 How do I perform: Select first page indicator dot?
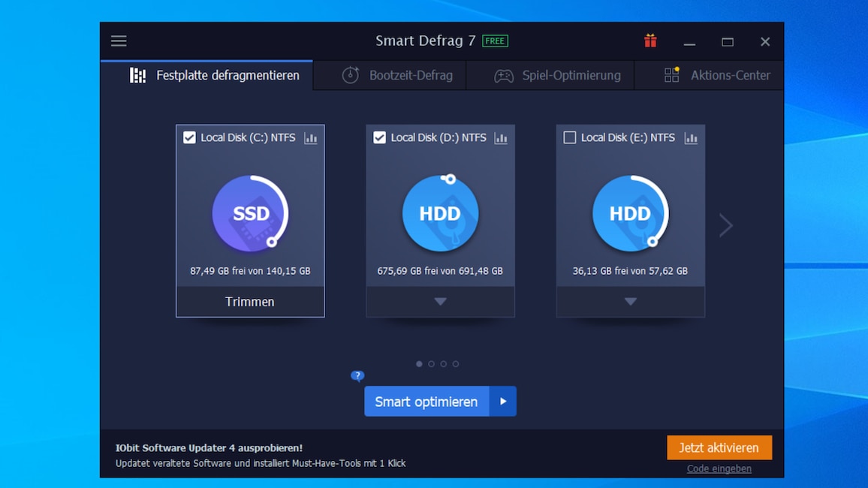[419, 364]
